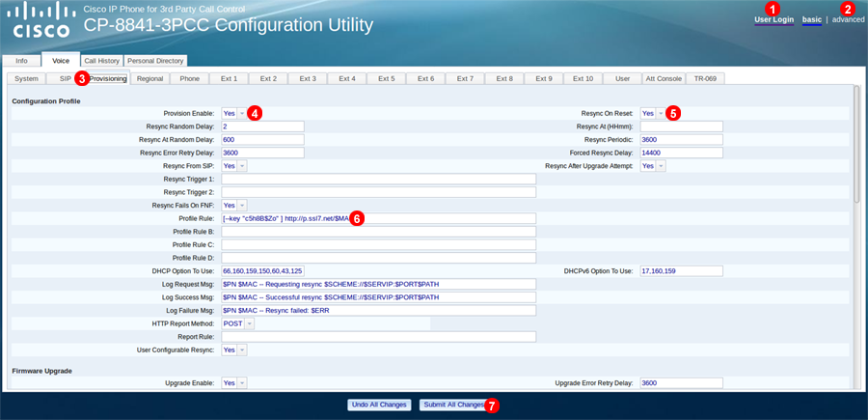Open the Ext 8 tab

(504, 78)
